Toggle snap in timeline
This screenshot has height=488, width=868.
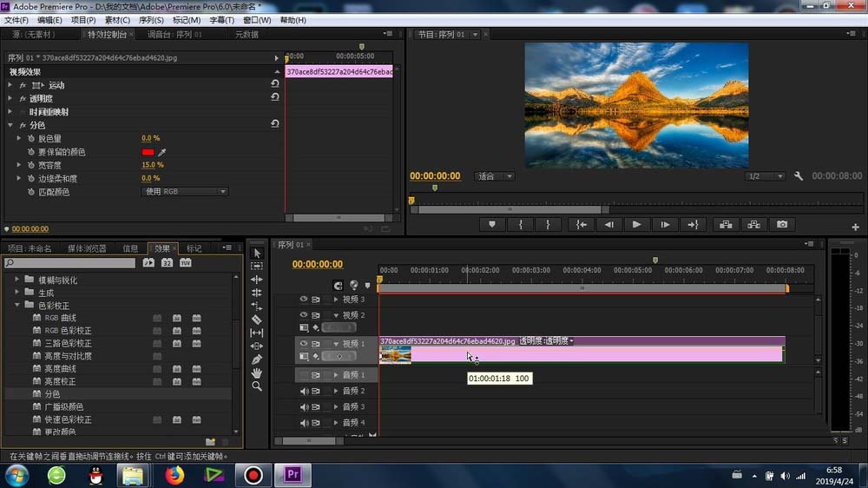coord(339,286)
